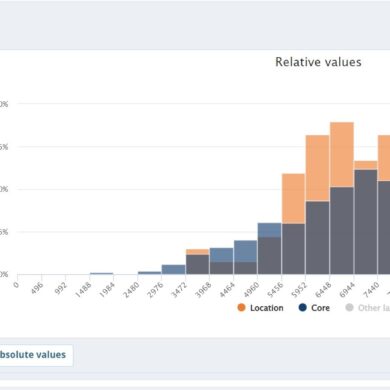
Task: Click the dark blue Core legend dot
Action: [x=303, y=308]
